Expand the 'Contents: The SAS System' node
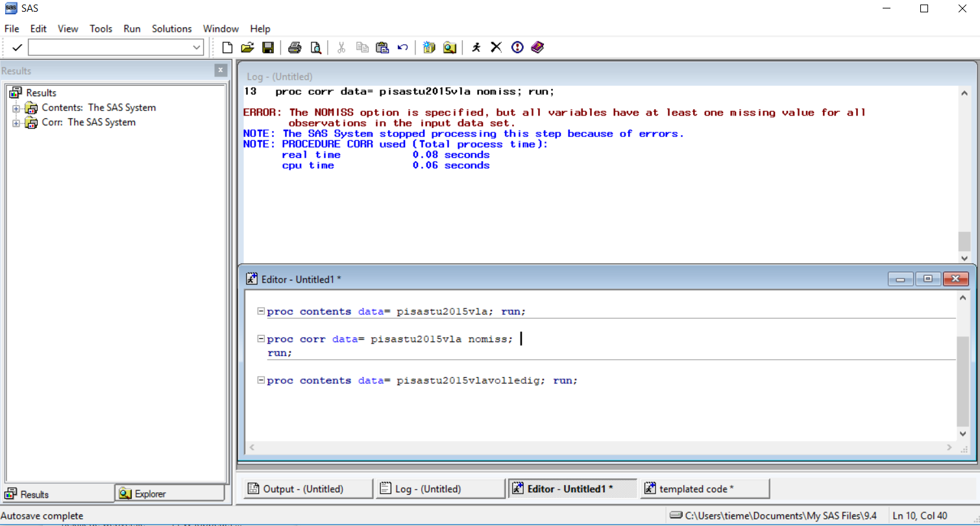980x526 pixels. point(16,108)
